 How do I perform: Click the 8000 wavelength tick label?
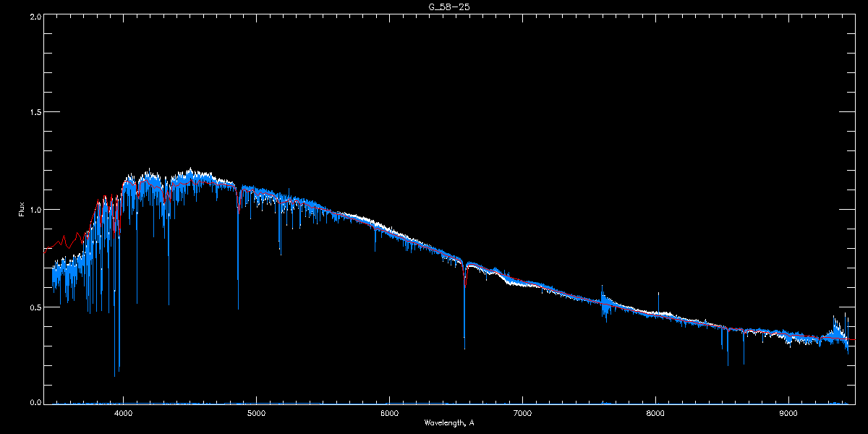(655, 413)
